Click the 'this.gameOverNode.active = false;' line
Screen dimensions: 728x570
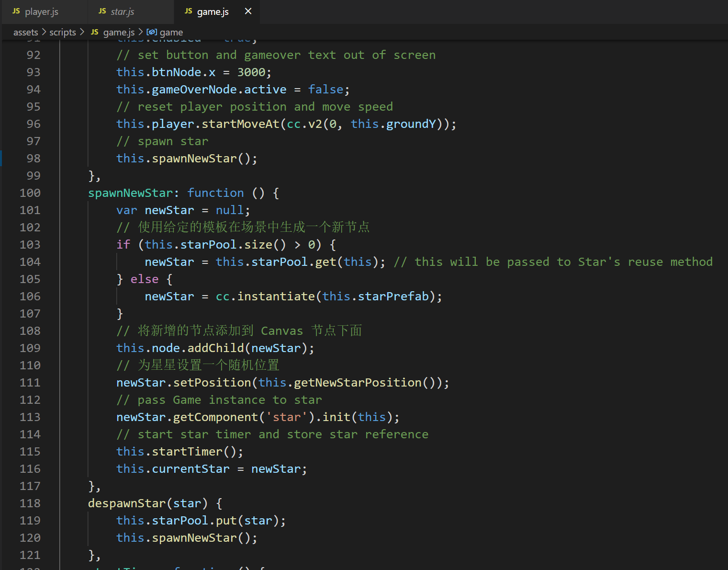point(233,90)
